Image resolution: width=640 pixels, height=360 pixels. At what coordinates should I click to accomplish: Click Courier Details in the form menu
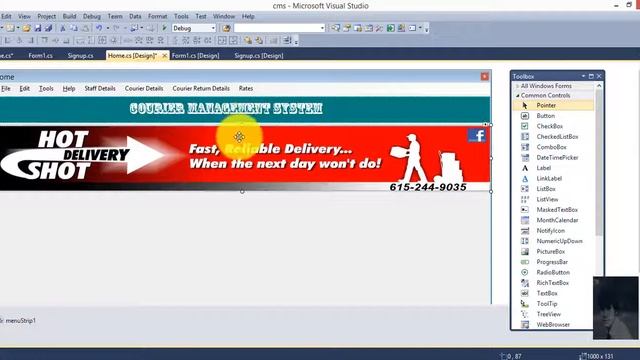(x=144, y=89)
